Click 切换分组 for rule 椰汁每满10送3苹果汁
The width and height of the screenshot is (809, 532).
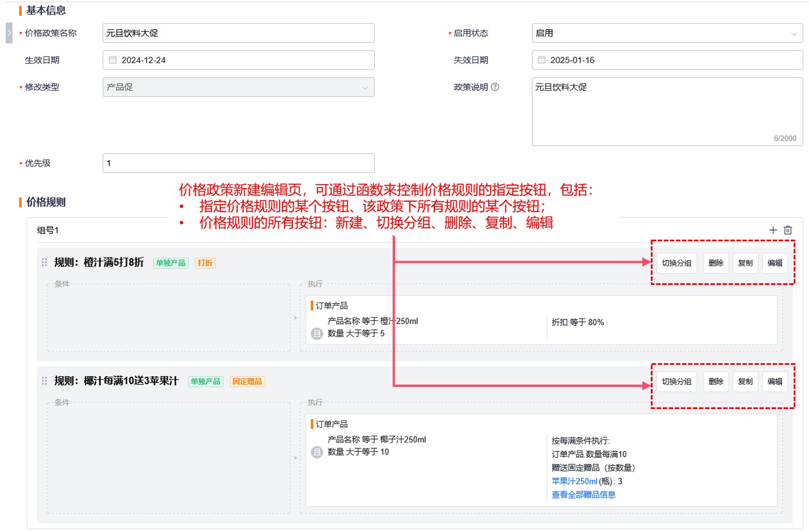pyautogui.click(x=676, y=381)
